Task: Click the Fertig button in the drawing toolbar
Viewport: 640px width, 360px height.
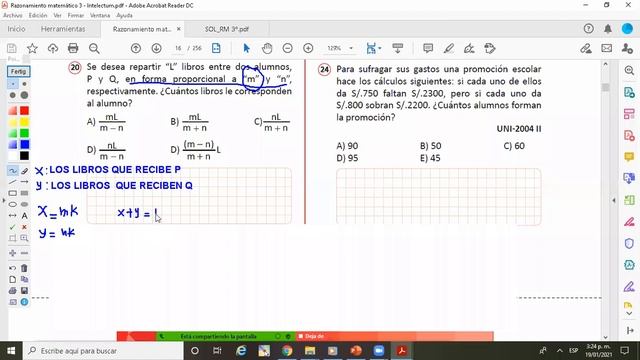Action: pyautogui.click(x=18, y=71)
